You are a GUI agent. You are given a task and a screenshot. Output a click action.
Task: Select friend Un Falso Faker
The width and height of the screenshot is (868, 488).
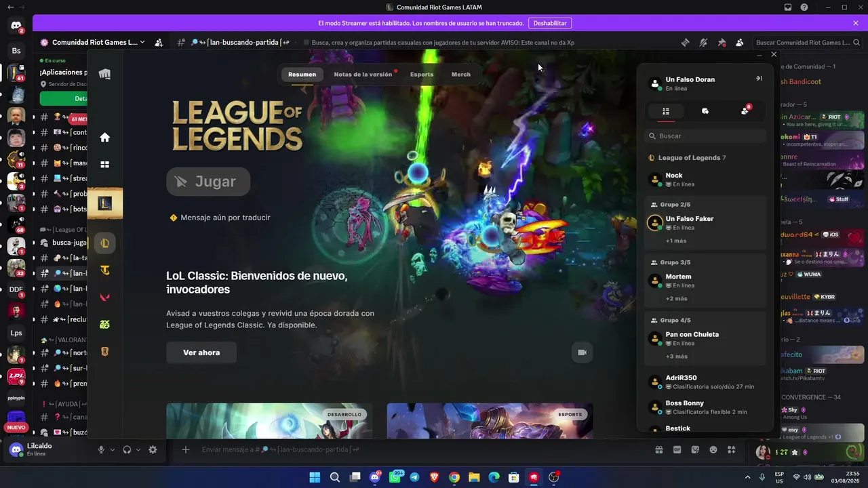[x=705, y=223]
